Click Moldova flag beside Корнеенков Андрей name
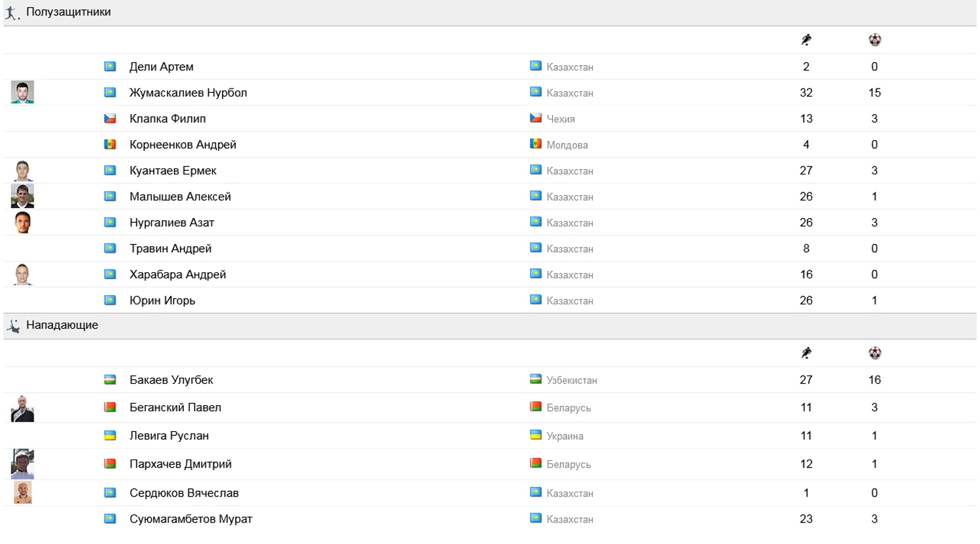 (x=110, y=145)
